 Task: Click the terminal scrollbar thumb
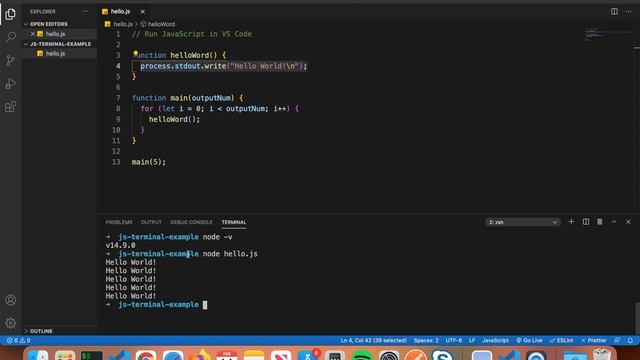pyautogui.click(x=637, y=318)
